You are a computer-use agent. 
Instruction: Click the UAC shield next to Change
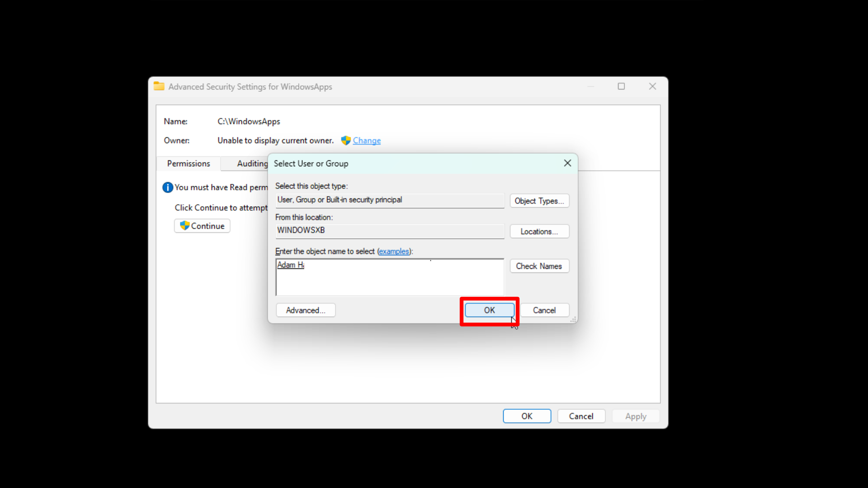point(346,141)
